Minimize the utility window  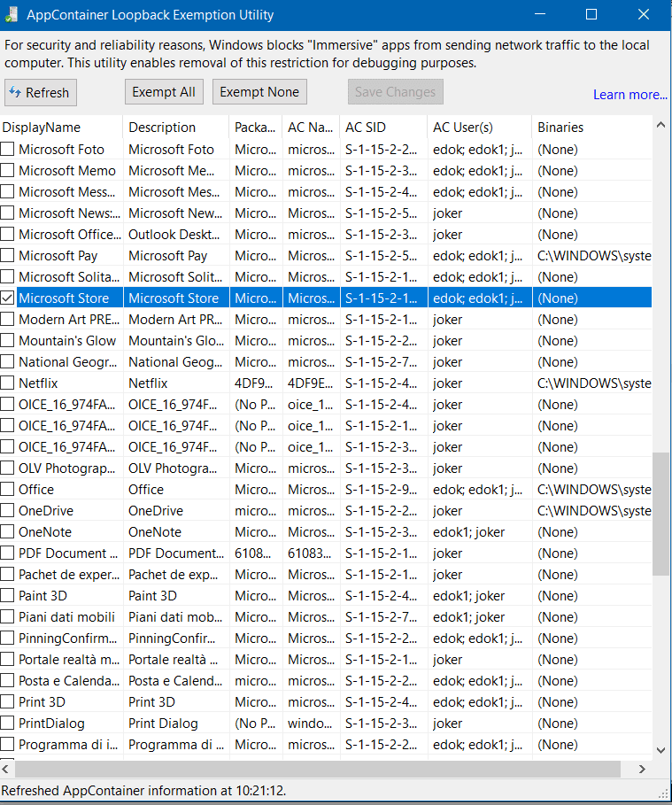pos(540,14)
